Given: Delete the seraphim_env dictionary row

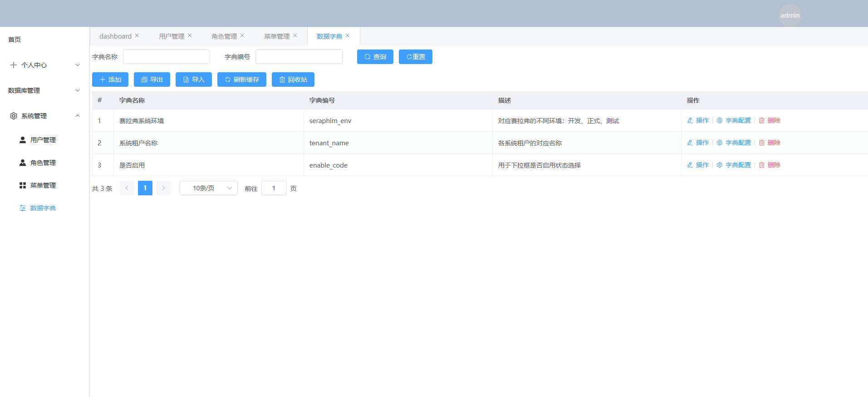Looking at the screenshot, I should (x=770, y=120).
